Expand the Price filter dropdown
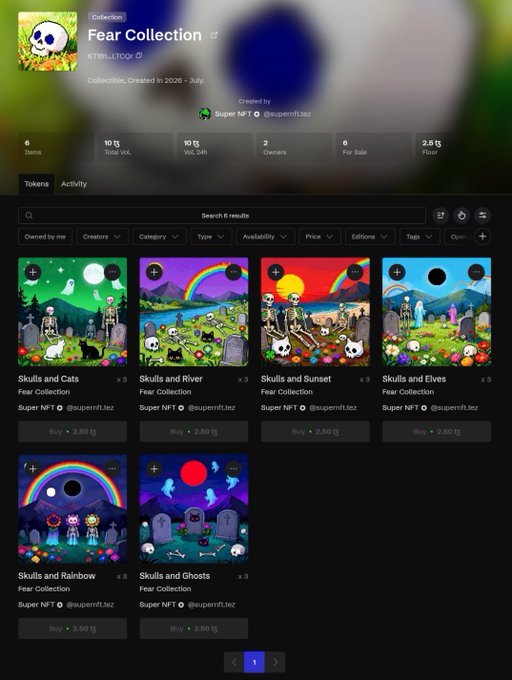 (320, 236)
